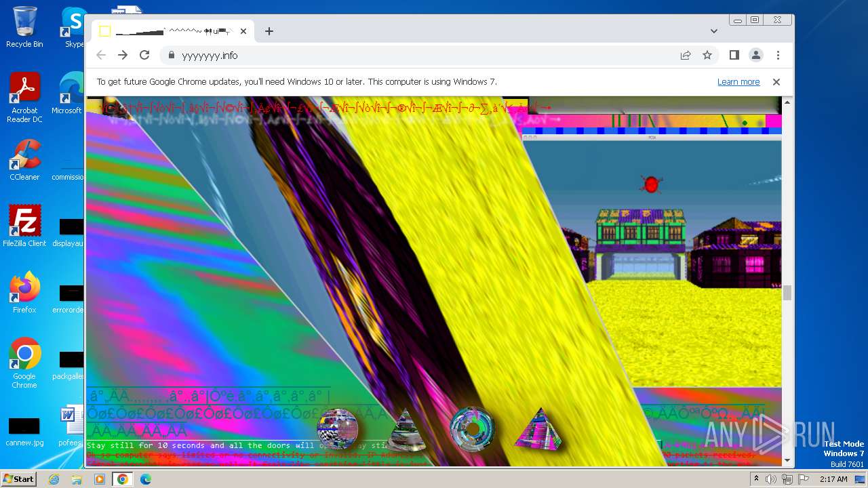Click the scrollbar down arrow

pos(787,461)
